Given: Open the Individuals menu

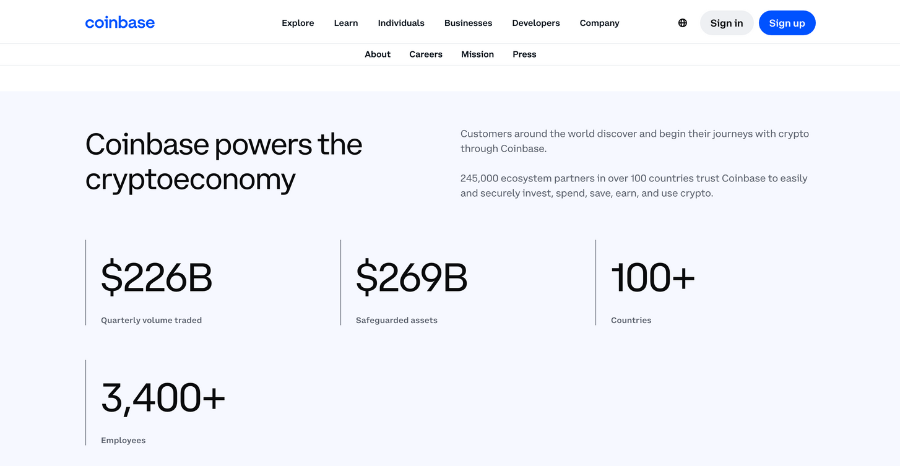Looking at the screenshot, I should pos(401,23).
